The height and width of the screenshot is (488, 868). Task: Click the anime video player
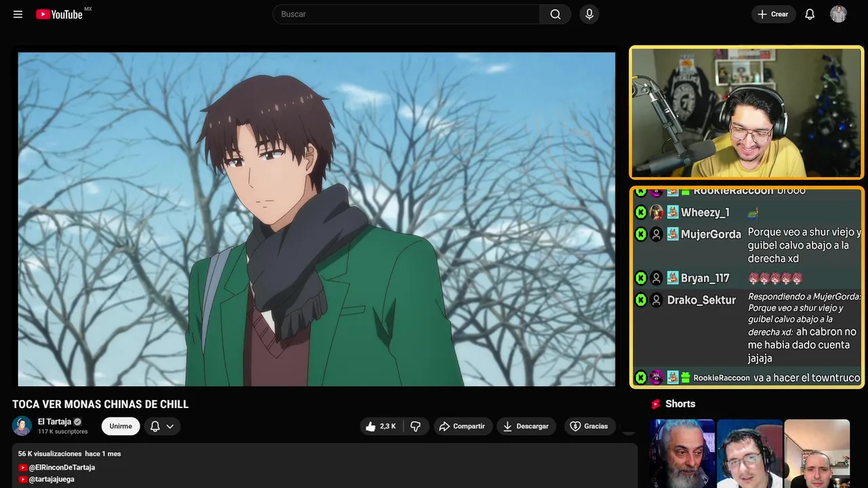pyautogui.click(x=317, y=219)
